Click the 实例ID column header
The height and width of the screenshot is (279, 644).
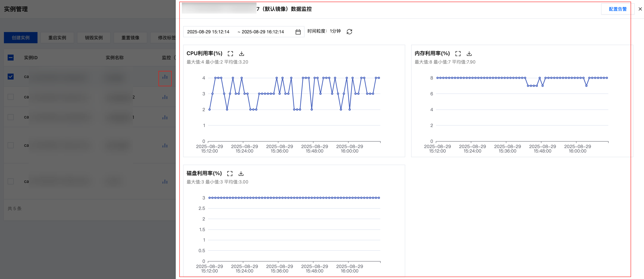[x=31, y=57]
